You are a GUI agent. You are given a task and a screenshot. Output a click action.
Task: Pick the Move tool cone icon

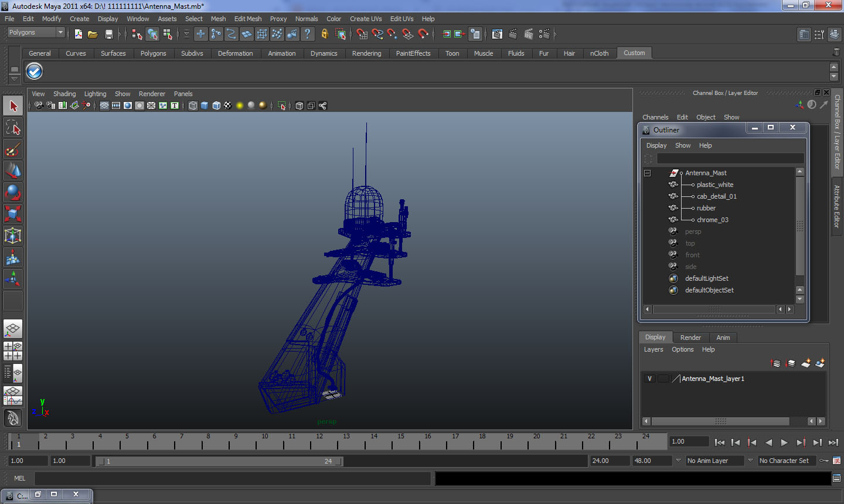[x=13, y=171]
